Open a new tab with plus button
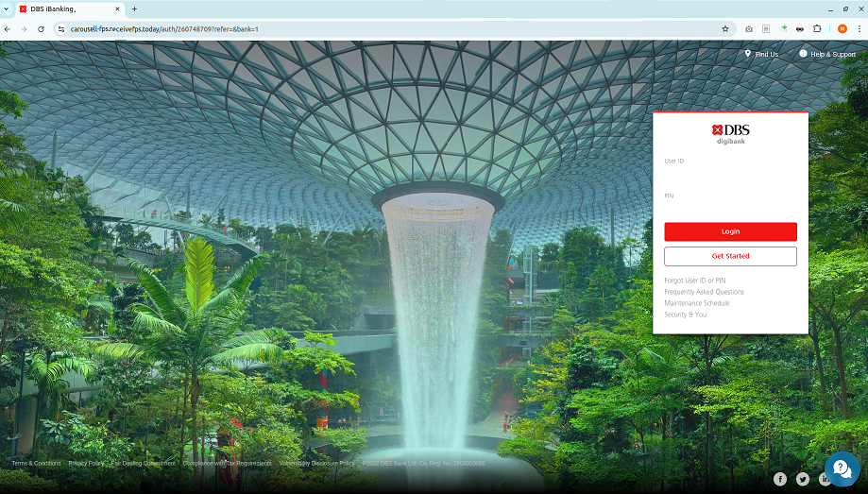 [134, 9]
